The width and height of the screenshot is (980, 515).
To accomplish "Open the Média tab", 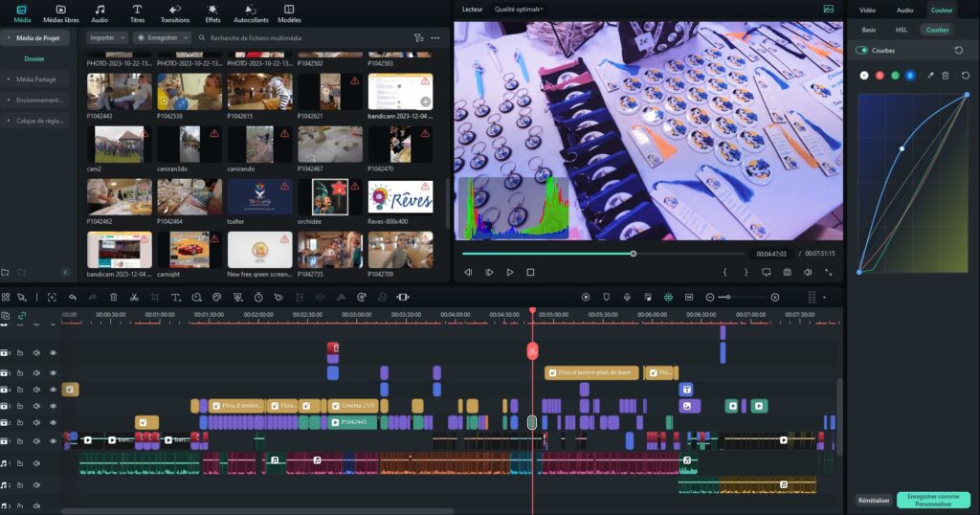I will coord(22,13).
